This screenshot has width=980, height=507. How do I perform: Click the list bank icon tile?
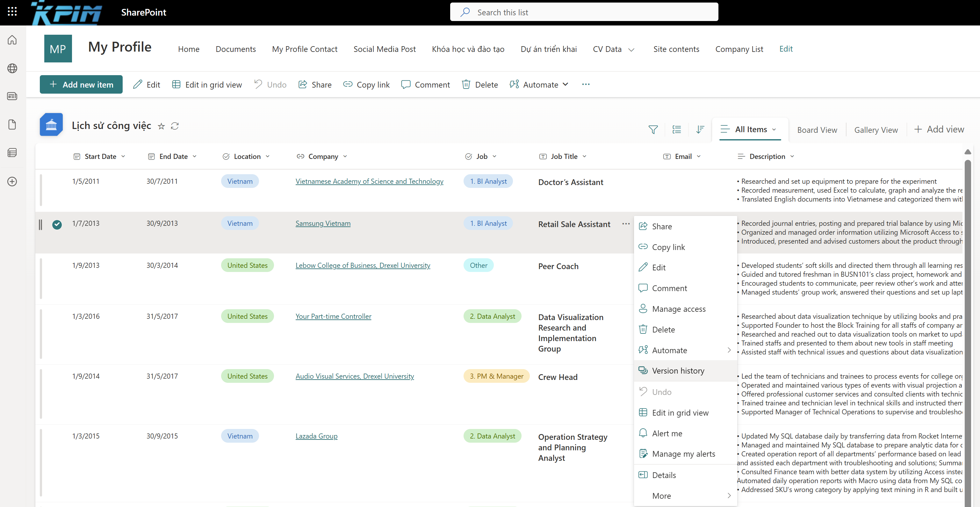[51, 125]
